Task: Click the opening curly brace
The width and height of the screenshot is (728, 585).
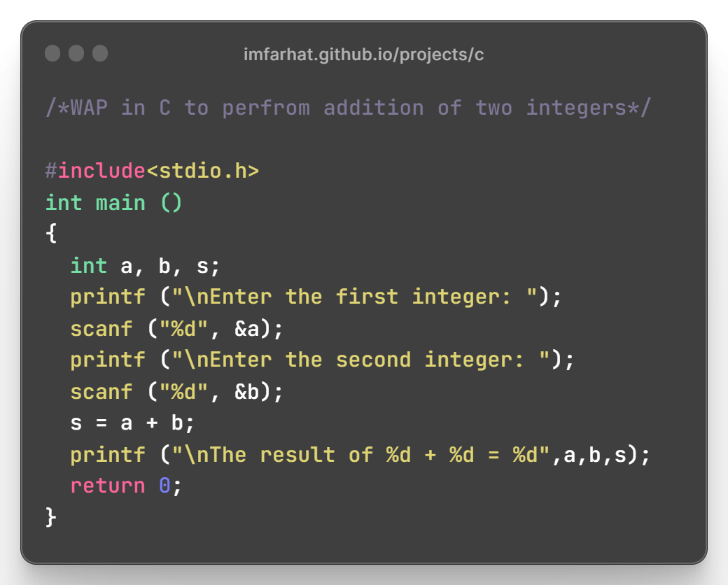Action: 51,233
